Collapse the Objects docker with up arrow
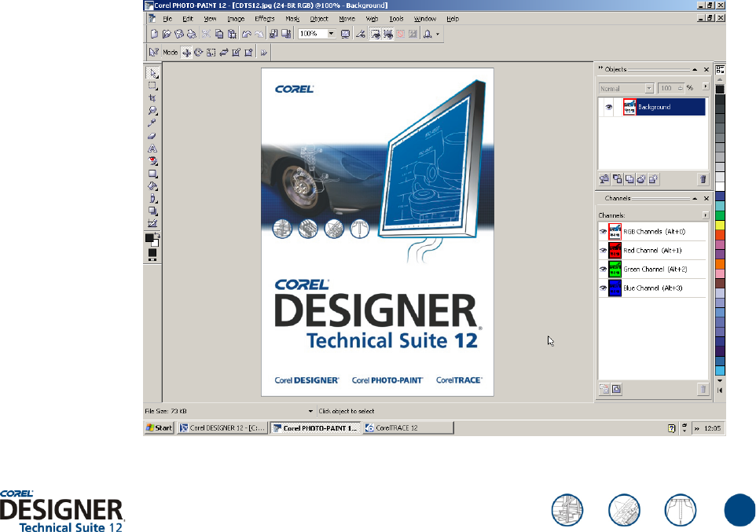 pyautogui.click(x=695, y=69)
